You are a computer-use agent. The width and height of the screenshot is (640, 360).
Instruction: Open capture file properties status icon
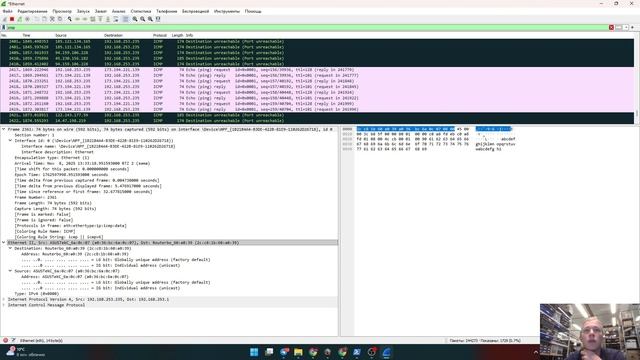click(13, 340)
